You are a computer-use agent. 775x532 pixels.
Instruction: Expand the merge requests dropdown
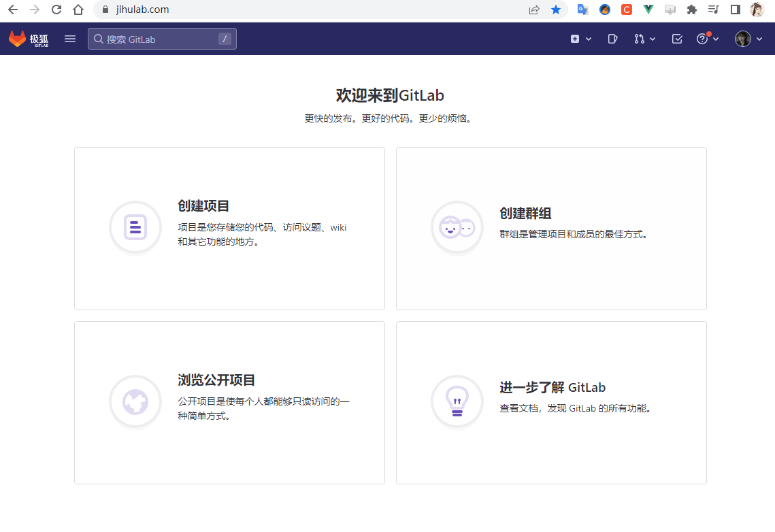(x=644, y=39)
